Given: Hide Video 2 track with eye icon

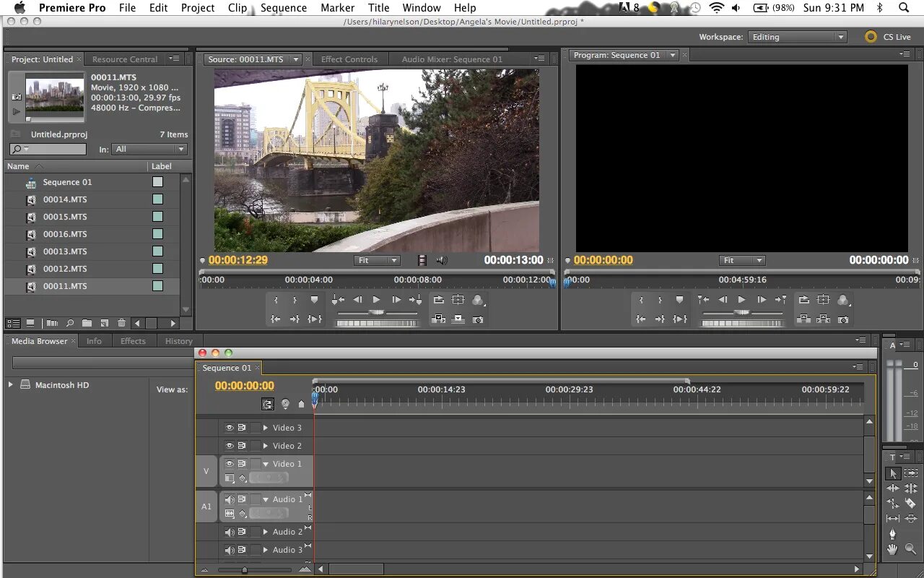Looking at the screenshot, I should [230, 446].
